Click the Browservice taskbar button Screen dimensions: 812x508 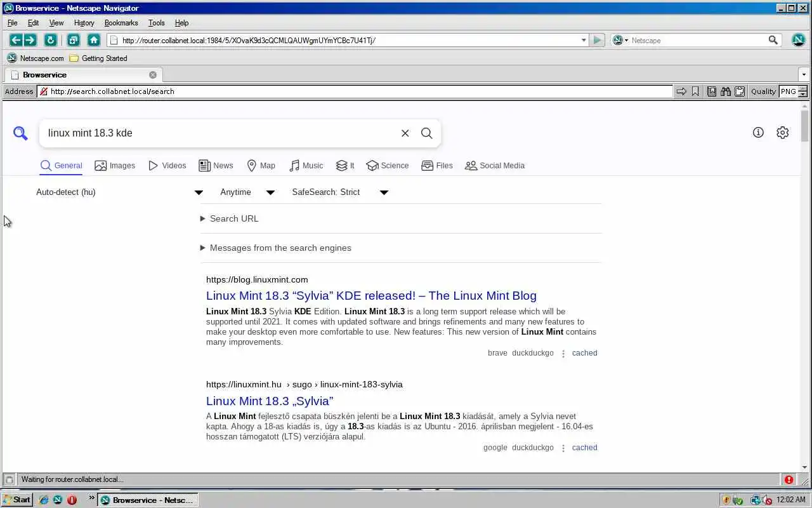tap(147, 500)
